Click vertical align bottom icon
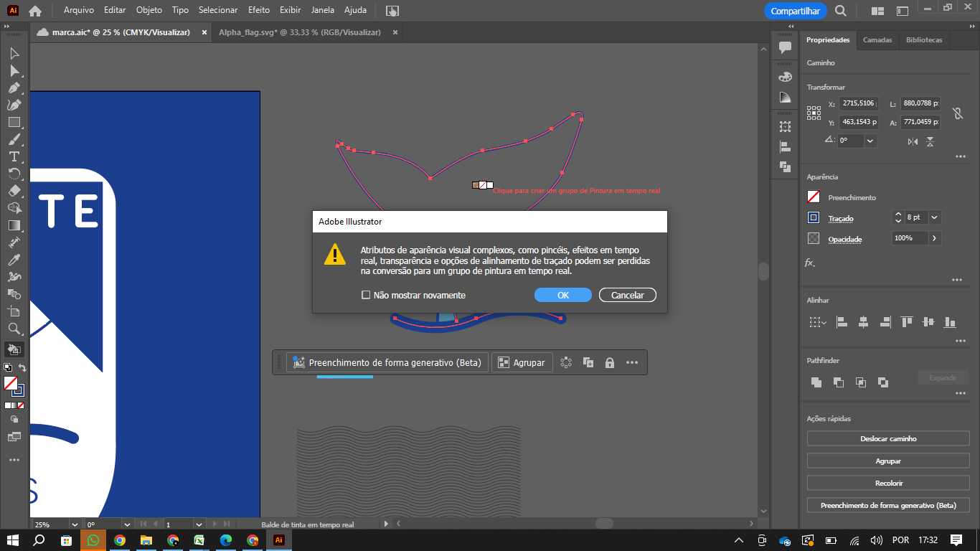Viewport: 980px width, 551px height. [x=951, y=323]
